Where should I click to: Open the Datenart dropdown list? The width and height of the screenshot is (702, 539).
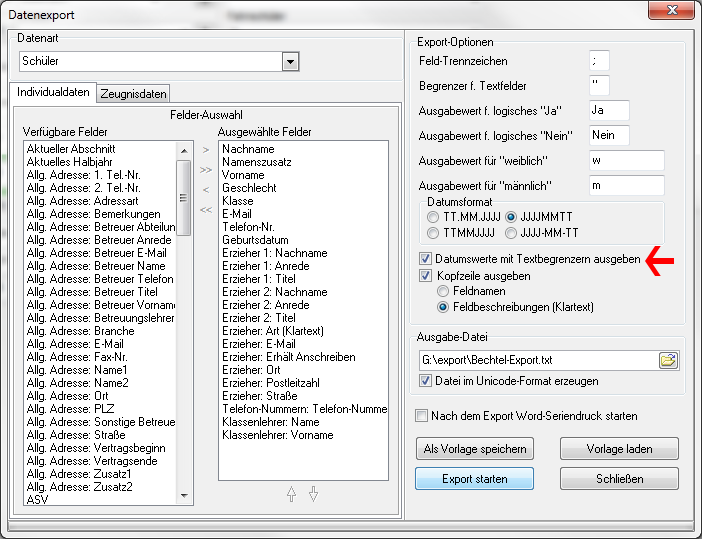click(x=290, y=62)
